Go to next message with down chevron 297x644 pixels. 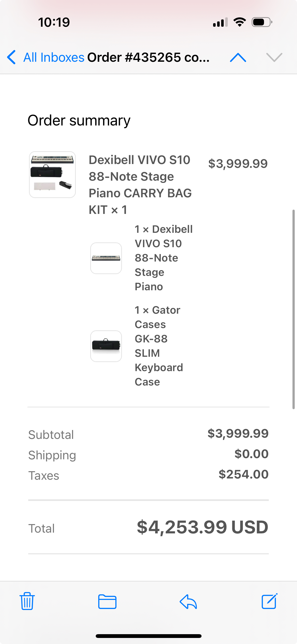[x=274, y=57]
